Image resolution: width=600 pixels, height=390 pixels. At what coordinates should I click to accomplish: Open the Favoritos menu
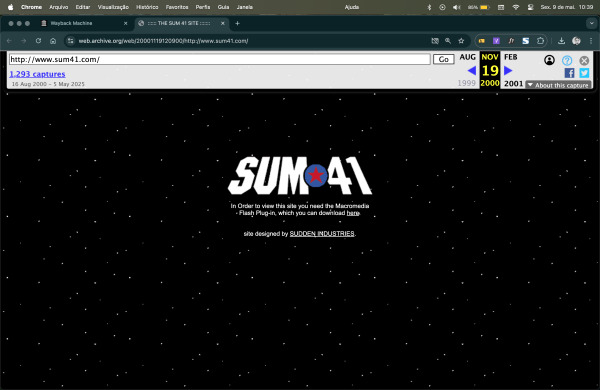pos(177,7)
